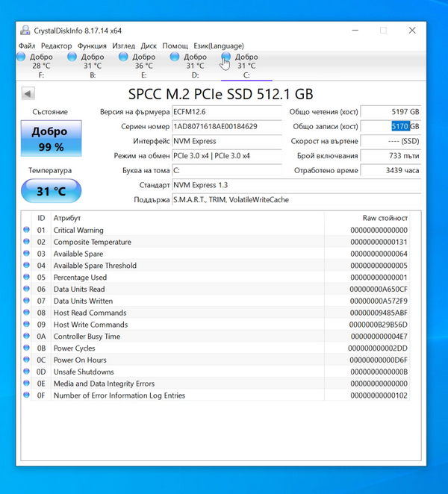
Task: Click the NVM Express interface field
Action: 227,141
